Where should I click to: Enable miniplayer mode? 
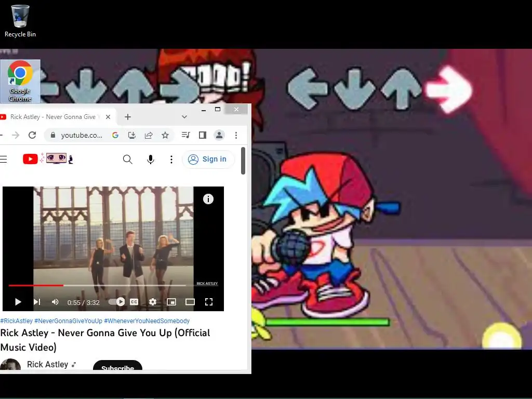tap(171, 302)
